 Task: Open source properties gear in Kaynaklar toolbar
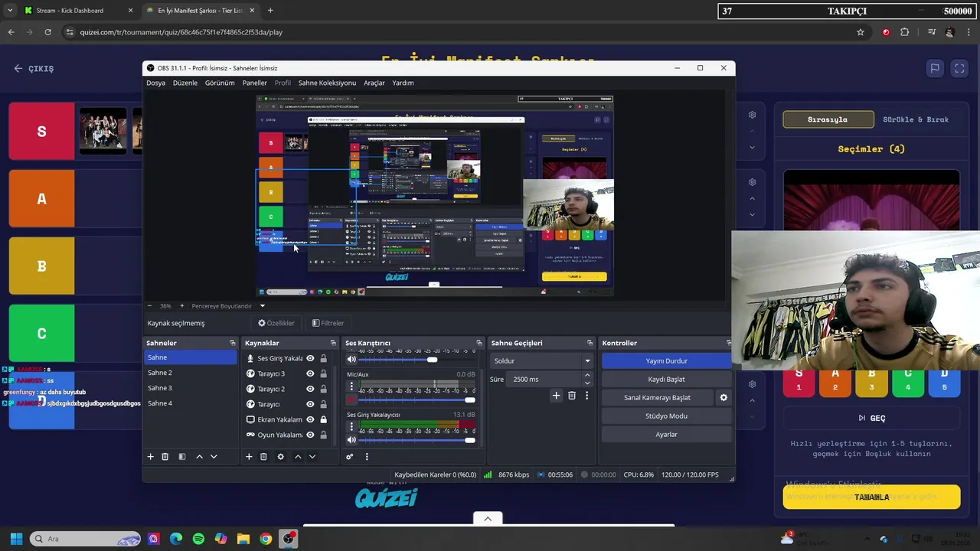280,457
